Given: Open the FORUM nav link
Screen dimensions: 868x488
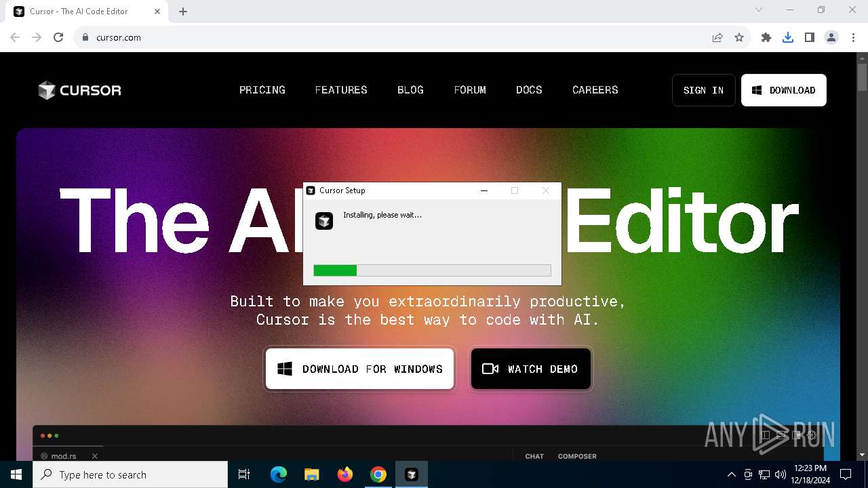Looking at the screenshot, I should click(470, 89).
